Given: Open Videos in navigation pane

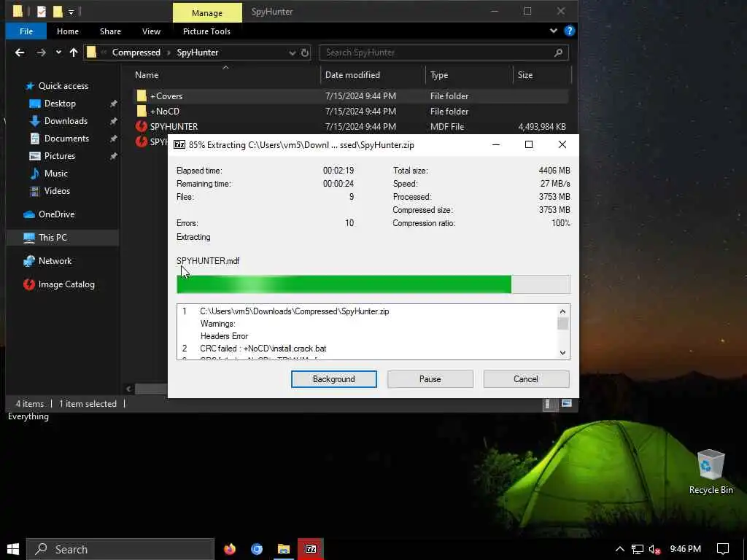Looking at the screenshot, I should click(57, 191).
